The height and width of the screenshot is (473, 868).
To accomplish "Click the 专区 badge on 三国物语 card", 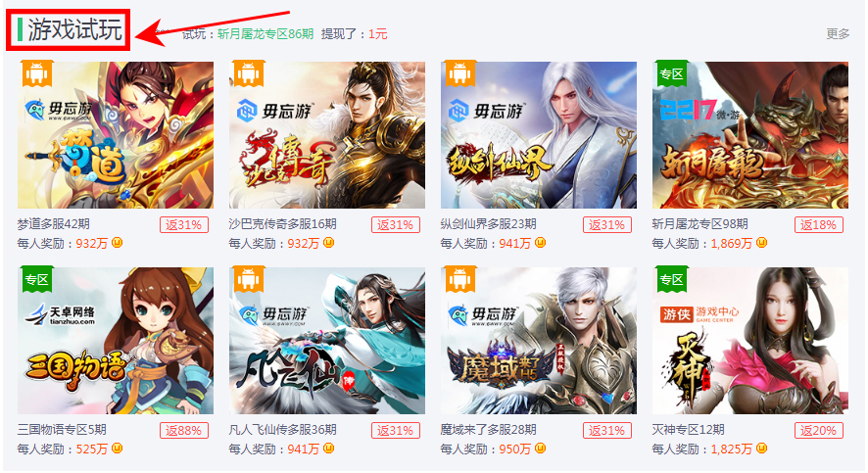I will 37,279.
